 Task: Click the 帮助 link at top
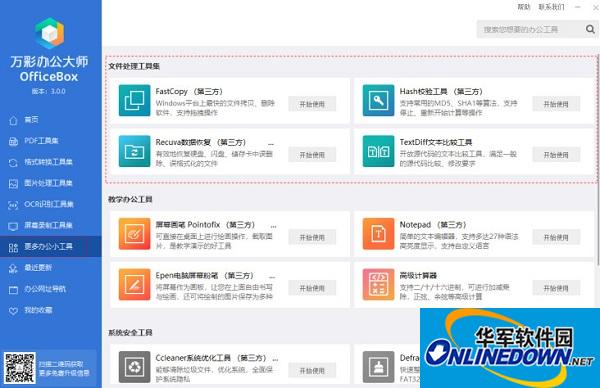[x=524, y=7]
